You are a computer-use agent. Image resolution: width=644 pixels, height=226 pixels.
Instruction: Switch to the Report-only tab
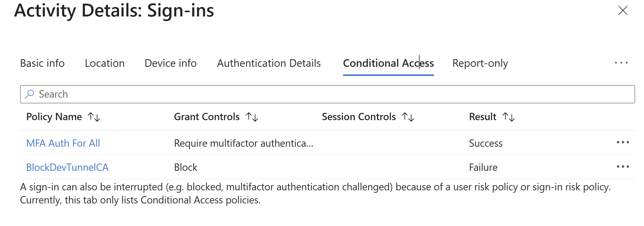click(x=480, y=63)
